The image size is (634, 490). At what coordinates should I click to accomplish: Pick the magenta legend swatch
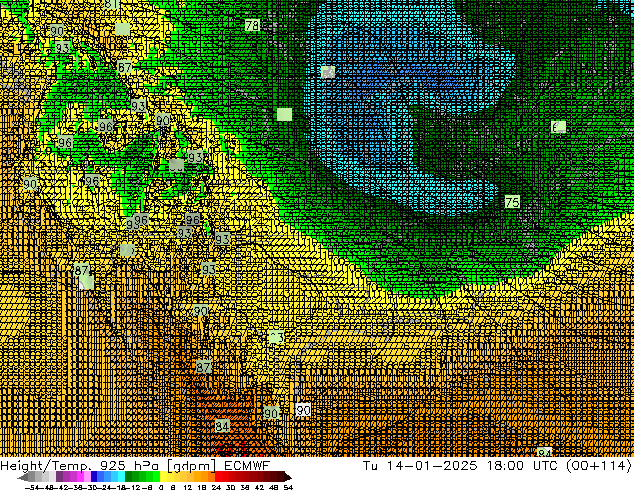point(80,476)
